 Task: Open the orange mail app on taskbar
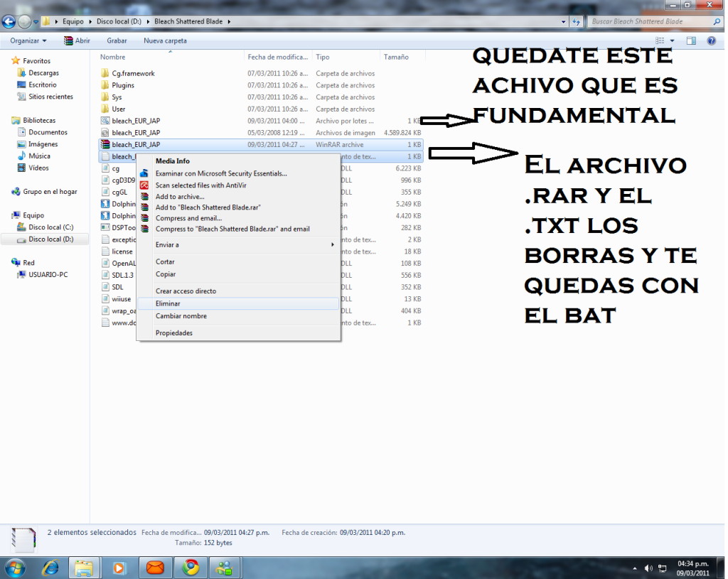[155, 568]
